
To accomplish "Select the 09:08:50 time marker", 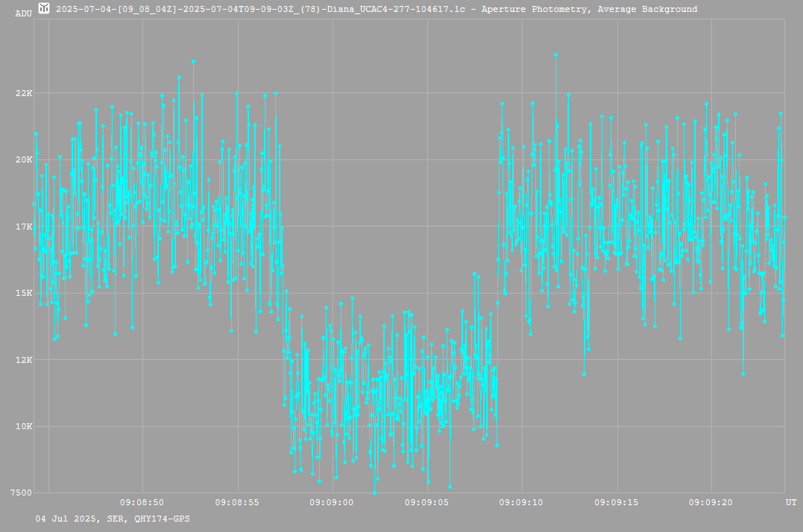I will click(x=142, y=503).
